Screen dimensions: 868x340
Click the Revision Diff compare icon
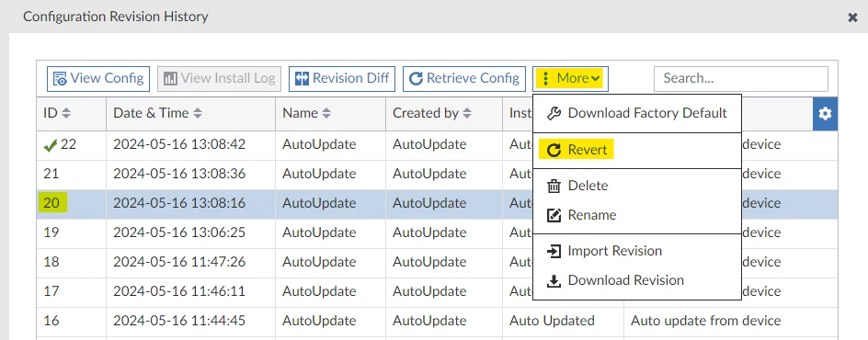click(302, 78)
